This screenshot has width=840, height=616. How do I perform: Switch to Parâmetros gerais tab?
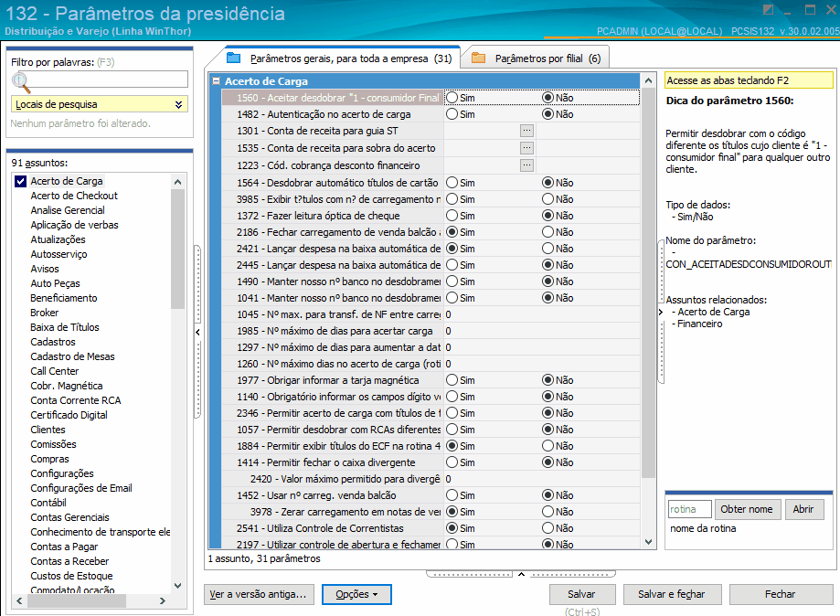pos(341,58)
